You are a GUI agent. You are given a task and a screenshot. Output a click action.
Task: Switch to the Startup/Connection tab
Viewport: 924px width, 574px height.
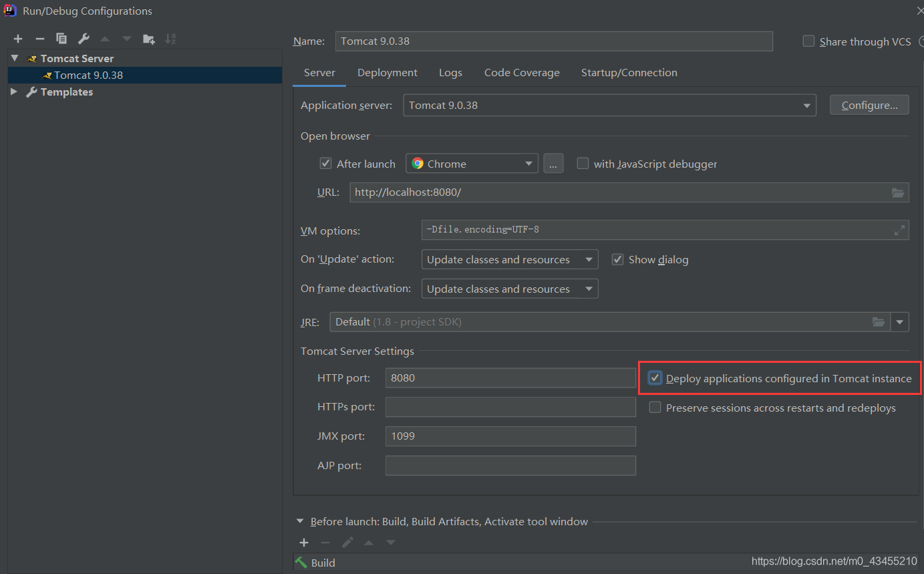point(629,73)
